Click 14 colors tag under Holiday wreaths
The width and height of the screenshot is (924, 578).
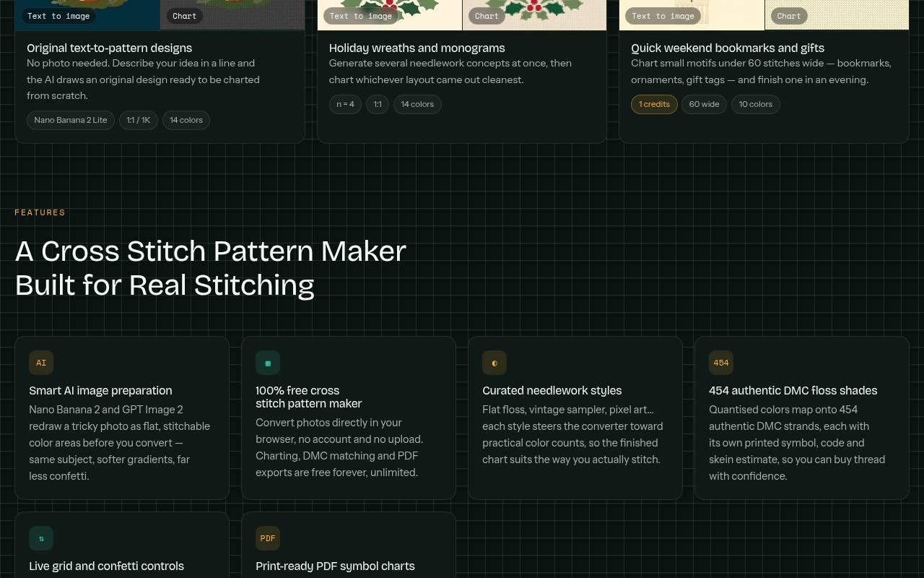(417, 104)
